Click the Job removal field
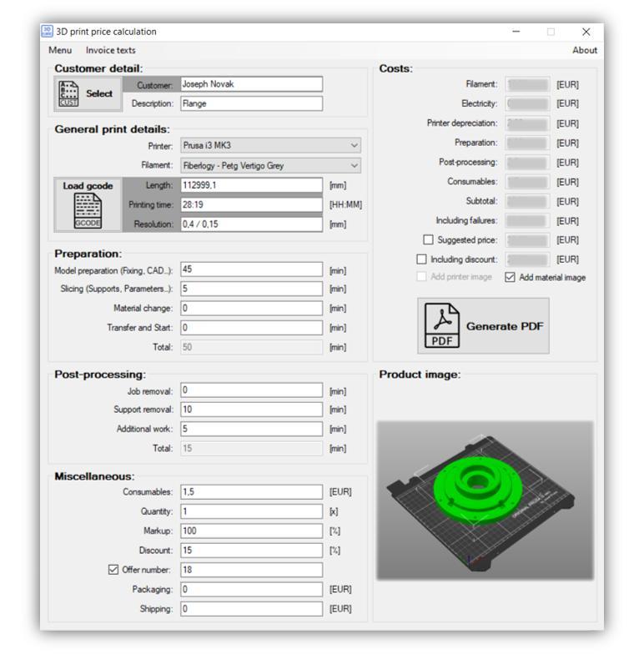The width and height of the screenshot is (644, 654). [252, 390]
